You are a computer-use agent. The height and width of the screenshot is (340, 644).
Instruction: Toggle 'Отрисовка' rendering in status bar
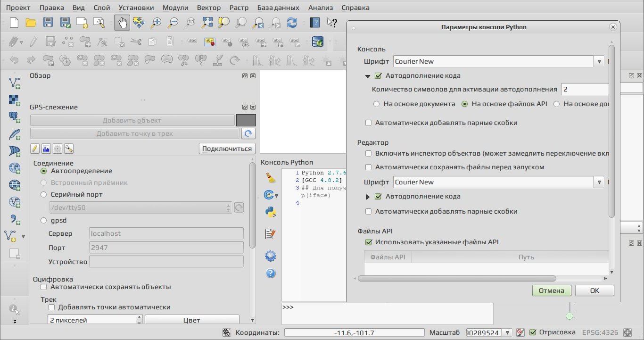point(533,332)
